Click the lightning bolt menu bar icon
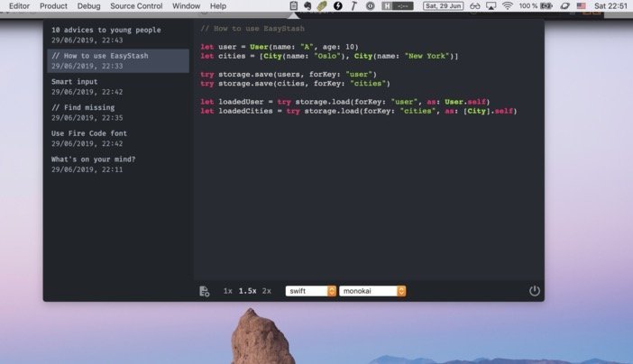 (338, 5)
